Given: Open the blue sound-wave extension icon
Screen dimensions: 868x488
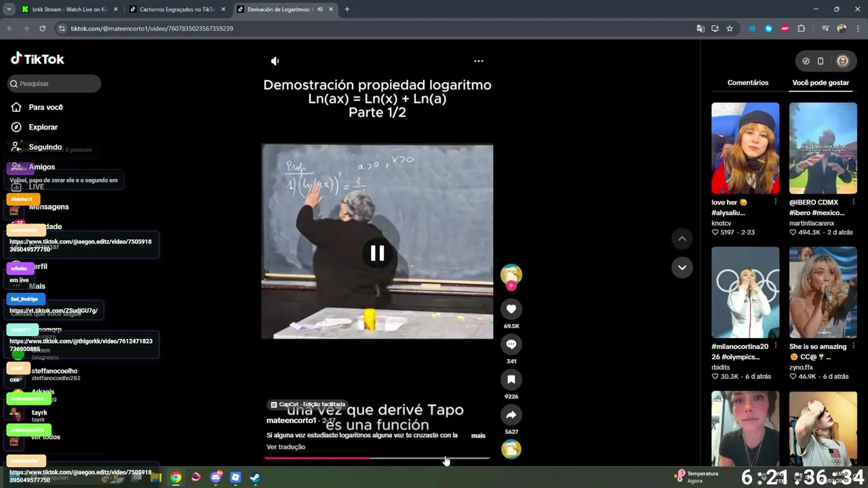Looking at the screenshot, I should tap(752, 28).
